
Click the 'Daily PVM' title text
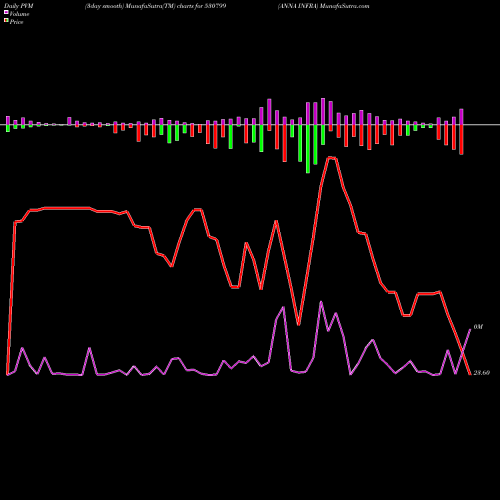click(19, 6)
